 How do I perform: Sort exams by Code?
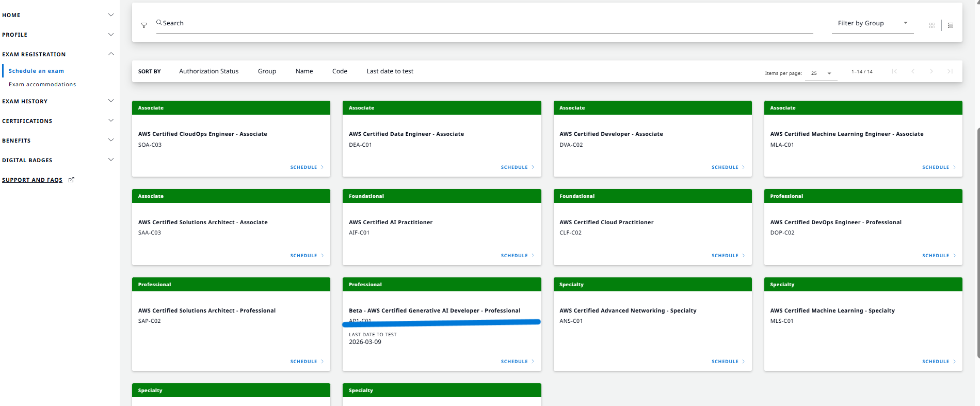coord(340,71)
